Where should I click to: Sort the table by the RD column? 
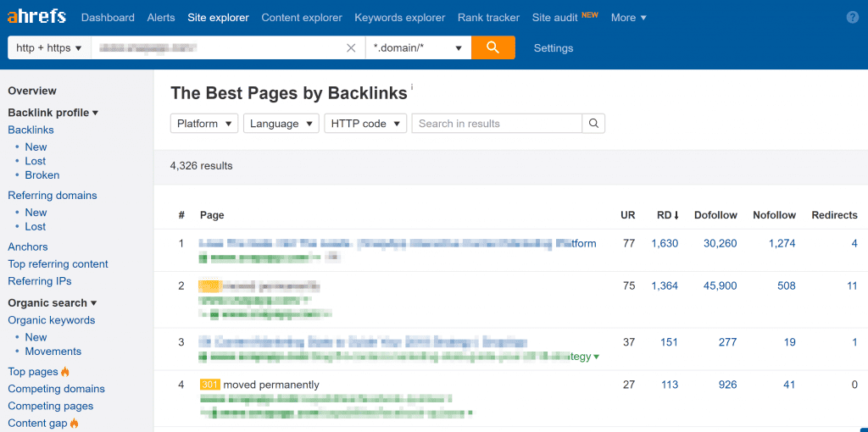[668, 215]
